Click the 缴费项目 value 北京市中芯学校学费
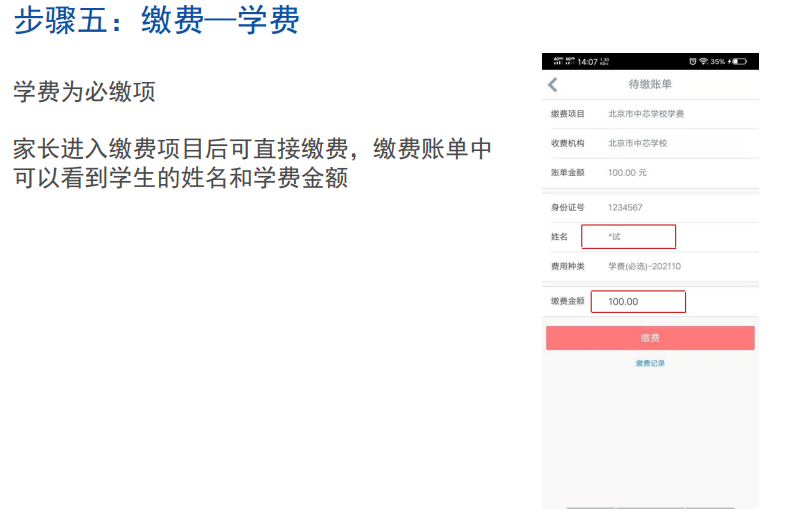 pos(646,114)
